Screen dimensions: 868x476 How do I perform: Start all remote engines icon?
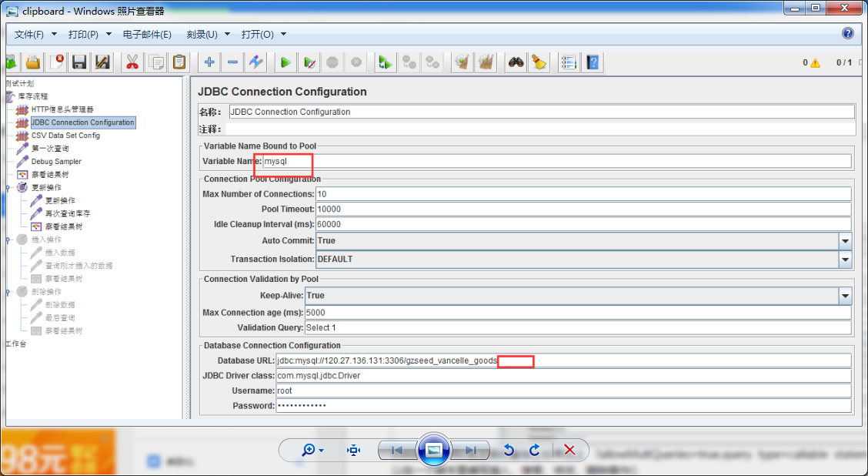[x=386, y=62]
